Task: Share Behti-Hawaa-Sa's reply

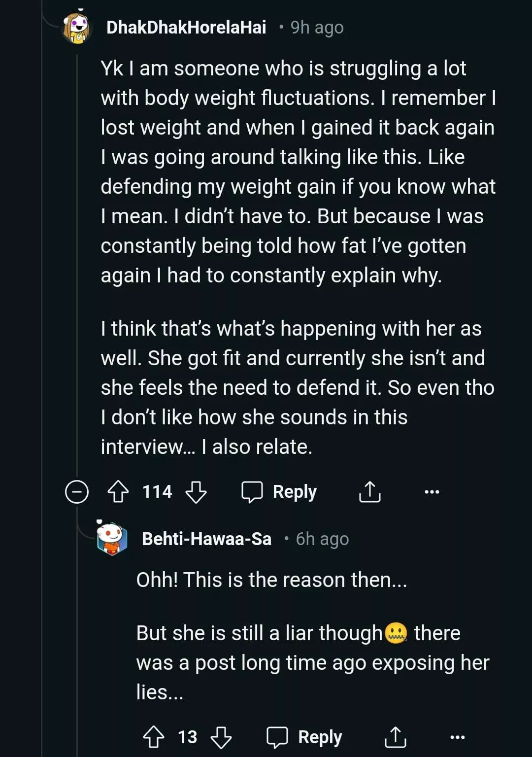Action: click(395, 737)
